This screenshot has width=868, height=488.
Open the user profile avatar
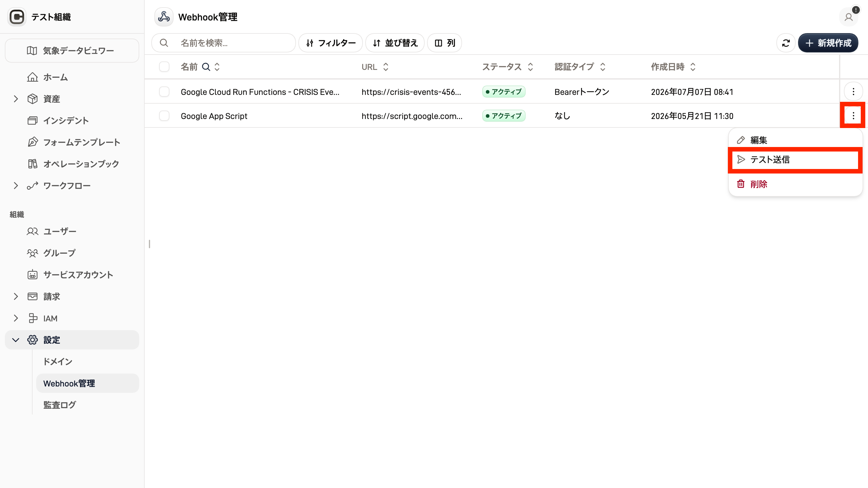pyautogui.click(x=848, y=17)
